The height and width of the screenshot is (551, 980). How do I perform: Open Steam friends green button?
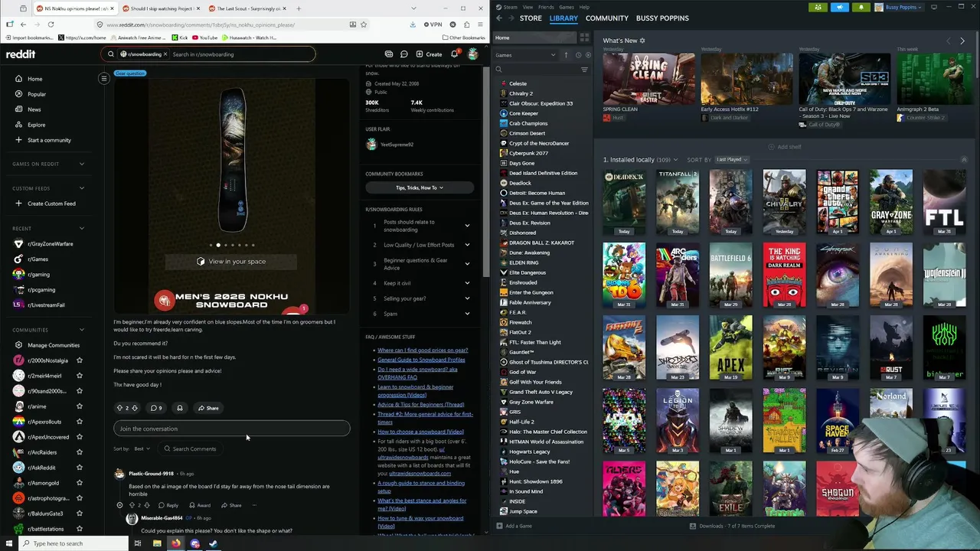818,7
